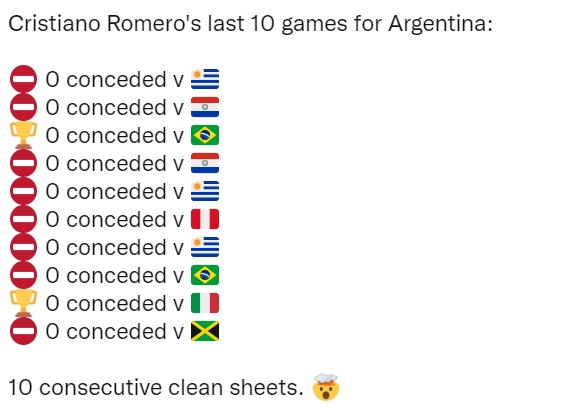Click the trophy emoji on the Brazil row
This screenshot has height=405, width=584.
(x=23, y=135)
